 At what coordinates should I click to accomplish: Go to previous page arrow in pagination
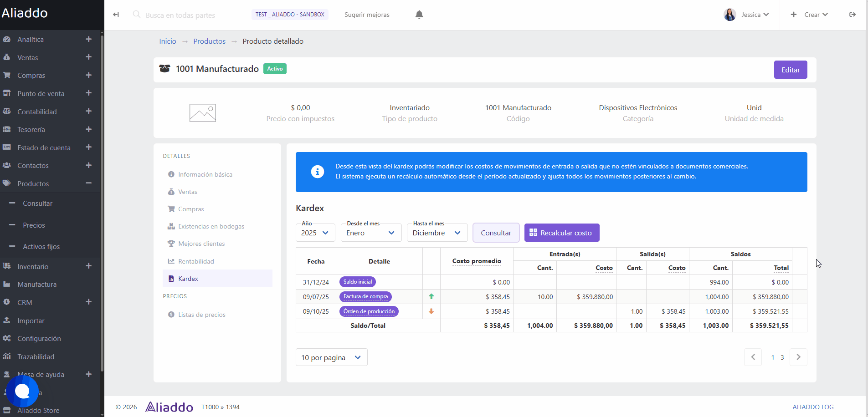click(753, 357)
